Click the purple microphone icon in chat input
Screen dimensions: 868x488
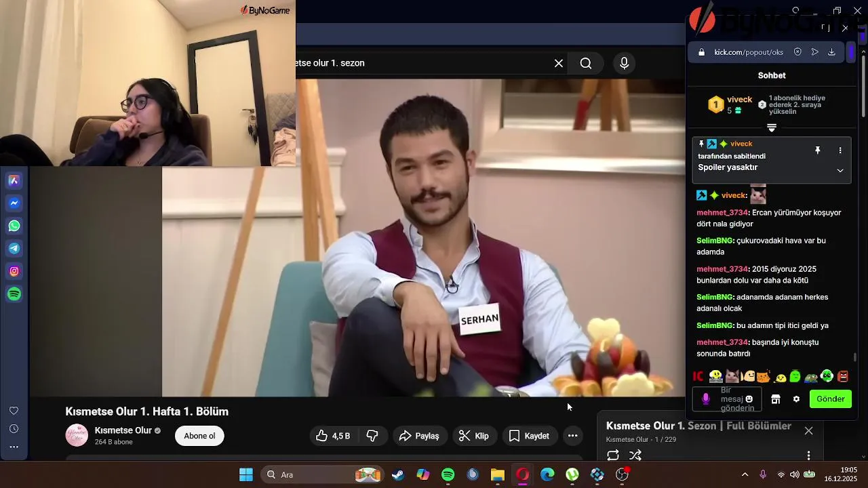(x=705, y=399)
